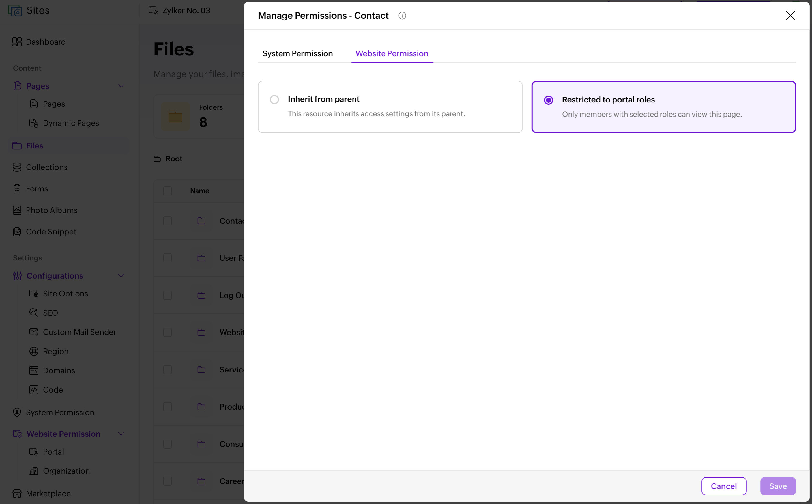Click the Custom Mail Sender envelope icon

pyautogui.click(x=34, y=332)
